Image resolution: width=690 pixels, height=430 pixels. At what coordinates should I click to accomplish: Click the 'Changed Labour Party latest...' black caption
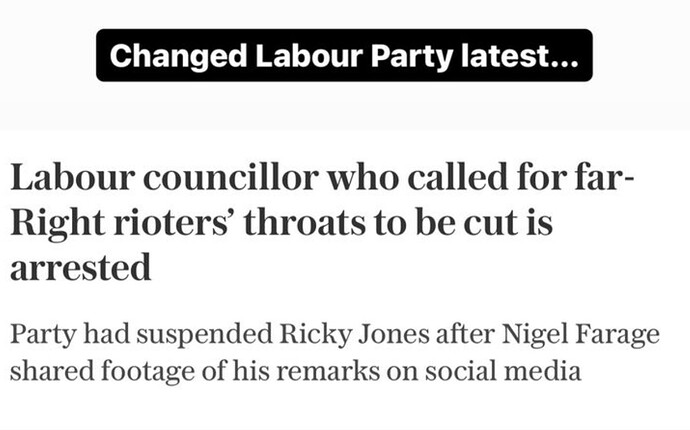point(344,55)
